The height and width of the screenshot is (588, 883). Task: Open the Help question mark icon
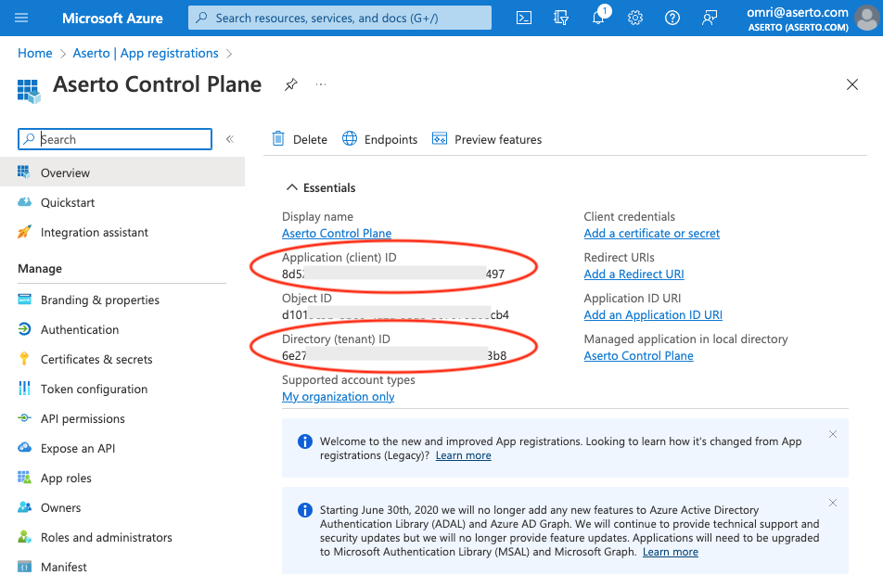672,18
